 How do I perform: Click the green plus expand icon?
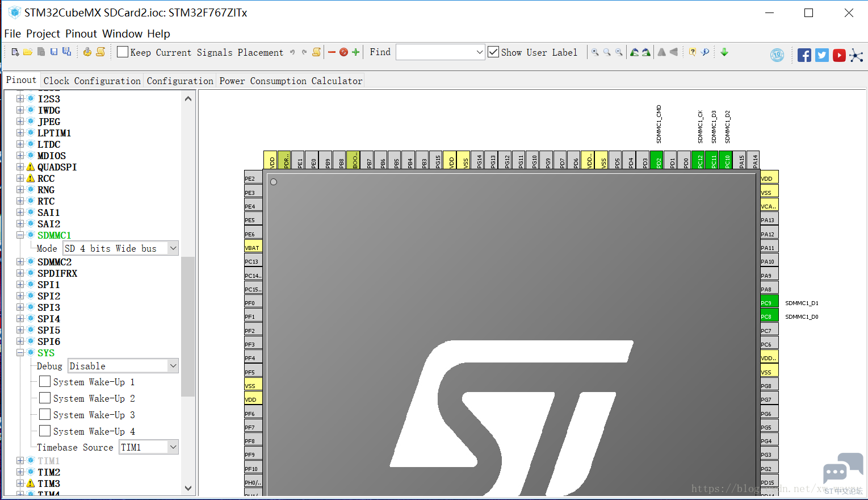356,52
